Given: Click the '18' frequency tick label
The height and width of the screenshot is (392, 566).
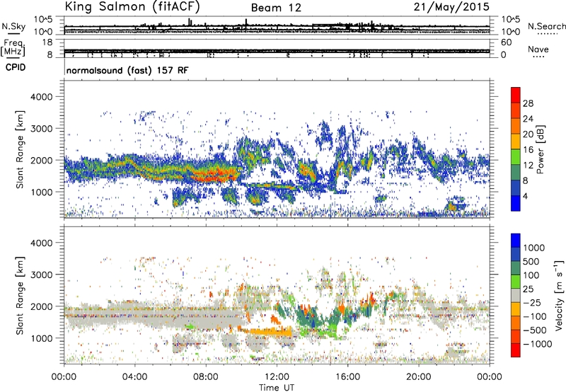Looking at the screenshot, I should click(x=47, y=42).
